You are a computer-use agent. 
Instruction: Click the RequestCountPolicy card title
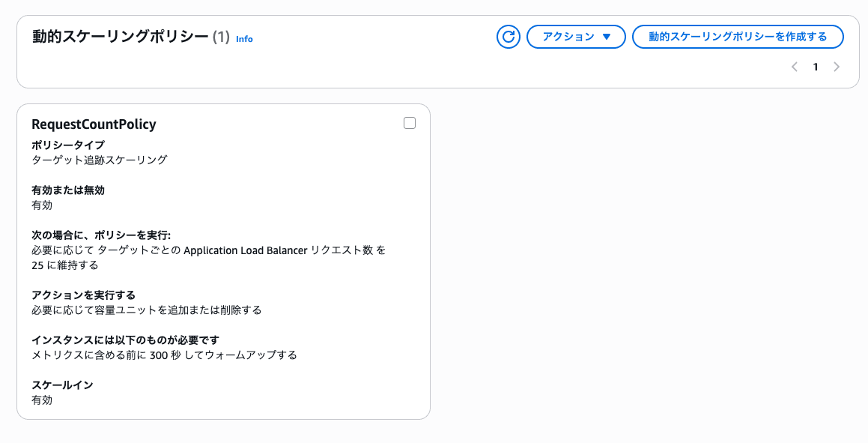click(94, 124)
